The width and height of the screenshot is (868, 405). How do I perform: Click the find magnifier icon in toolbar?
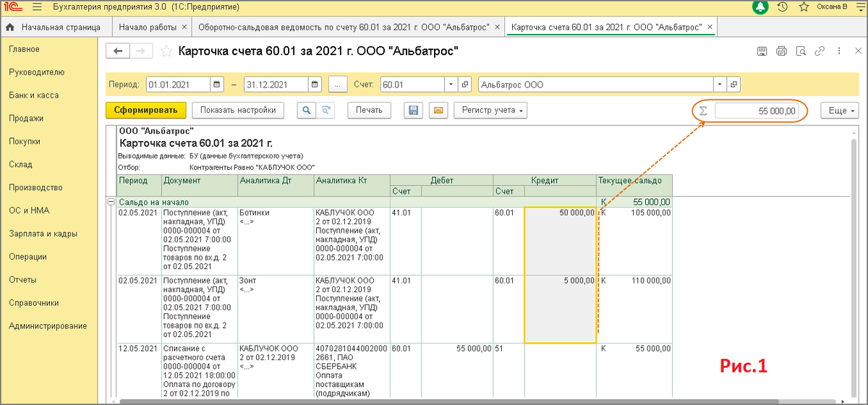point(307,110)
